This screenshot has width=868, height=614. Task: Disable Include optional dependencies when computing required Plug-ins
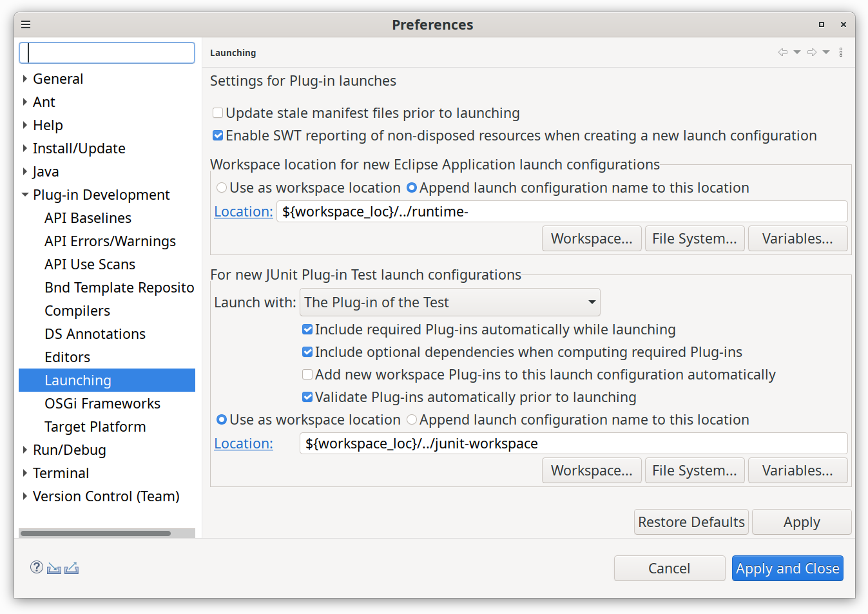pos(307,352)
